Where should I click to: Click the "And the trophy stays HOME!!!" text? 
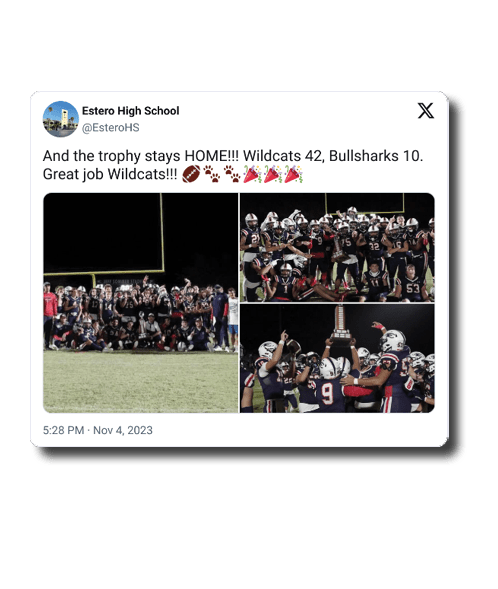(141, 156)
